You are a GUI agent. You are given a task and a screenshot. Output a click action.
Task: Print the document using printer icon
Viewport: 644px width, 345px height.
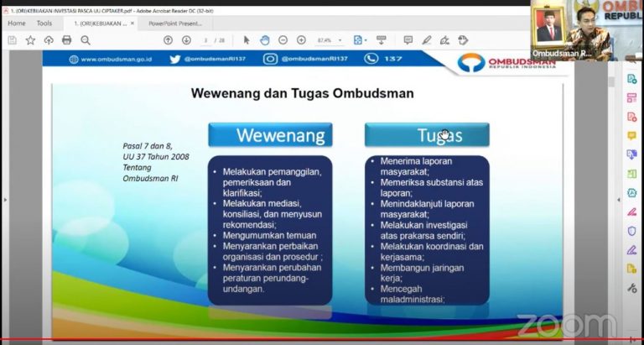coord(66,40)
